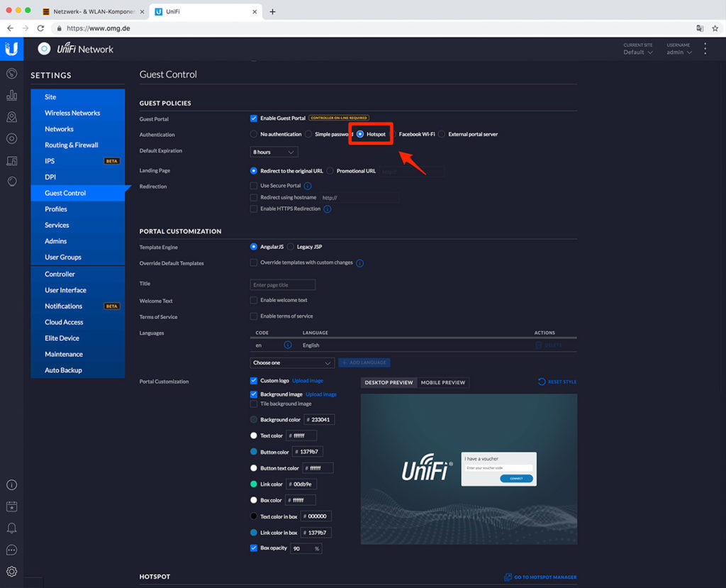Click Upload image link beside Custom logo
726x588 pixels.
coord(308,381)
